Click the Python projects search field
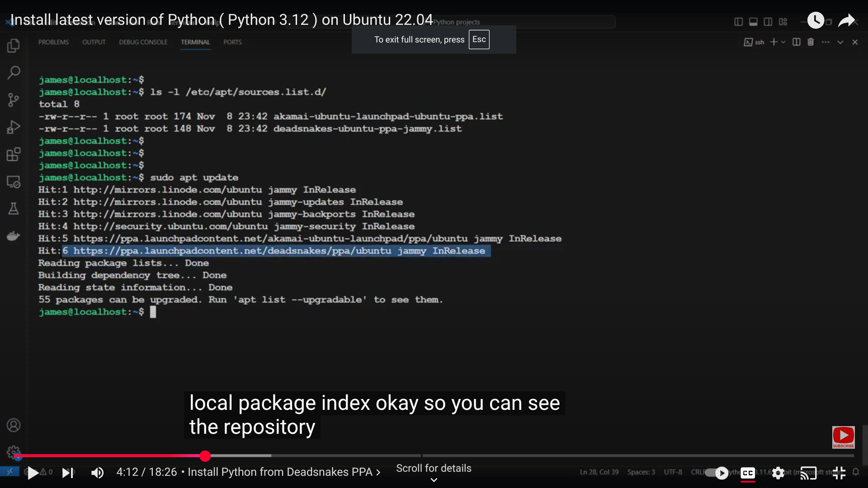The image size is (868, 488). coord(450,22)
